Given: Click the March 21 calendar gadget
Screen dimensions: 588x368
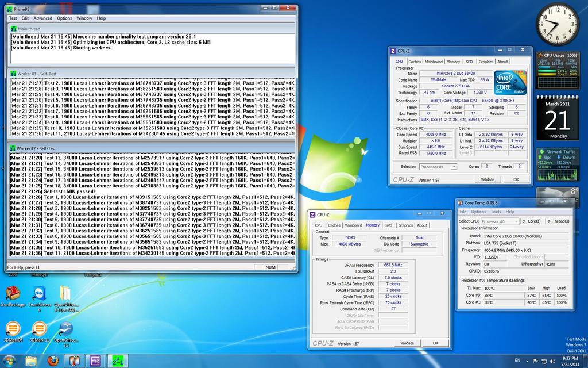Looking at the screenshot, I should click(x=558, y=118).
